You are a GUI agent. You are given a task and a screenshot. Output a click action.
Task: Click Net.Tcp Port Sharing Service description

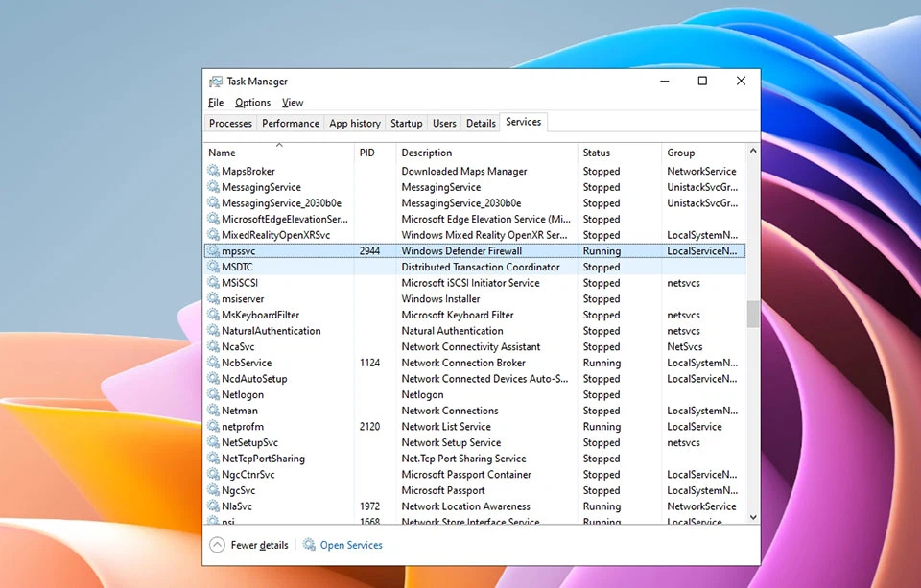[x=463, y=459]
